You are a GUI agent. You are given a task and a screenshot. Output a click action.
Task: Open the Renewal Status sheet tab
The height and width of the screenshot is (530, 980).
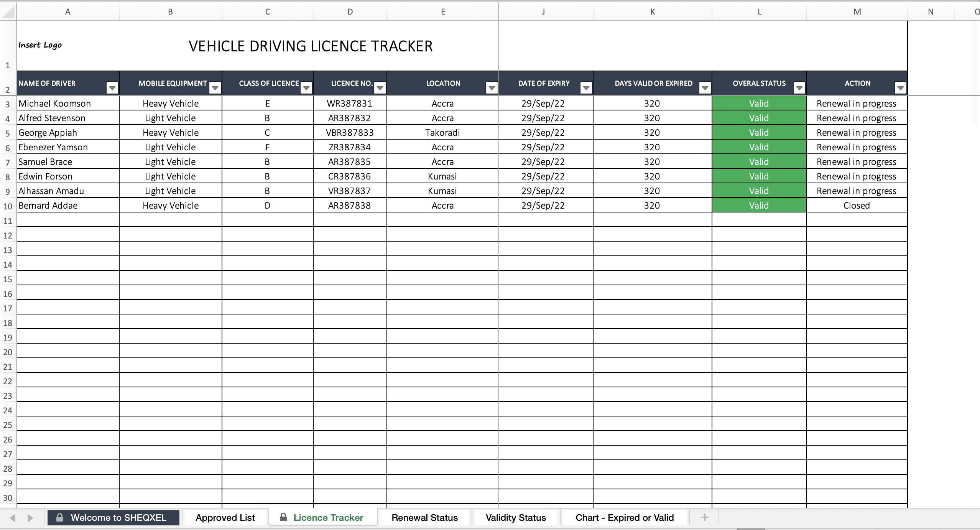424,517
